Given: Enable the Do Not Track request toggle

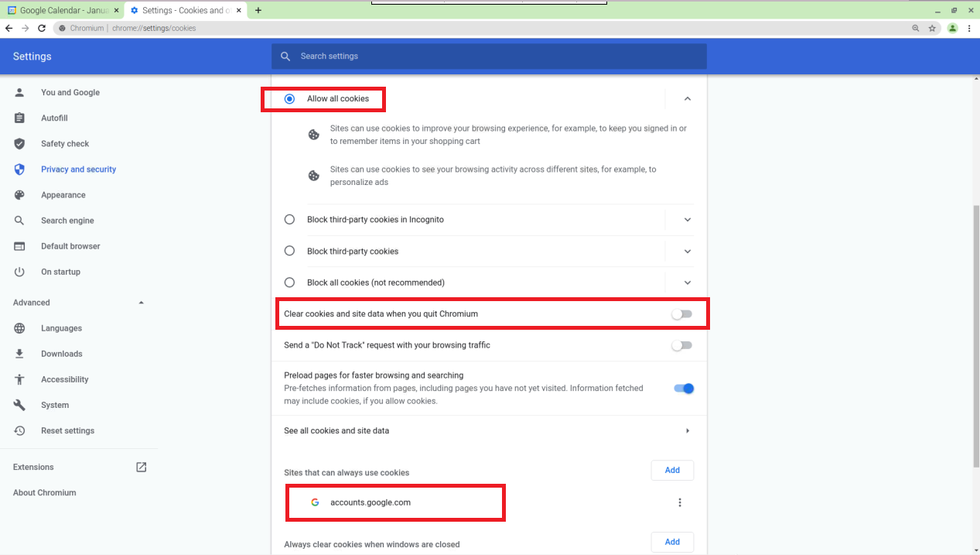Looking at the screenshot, I should click(x=681, y=345).
